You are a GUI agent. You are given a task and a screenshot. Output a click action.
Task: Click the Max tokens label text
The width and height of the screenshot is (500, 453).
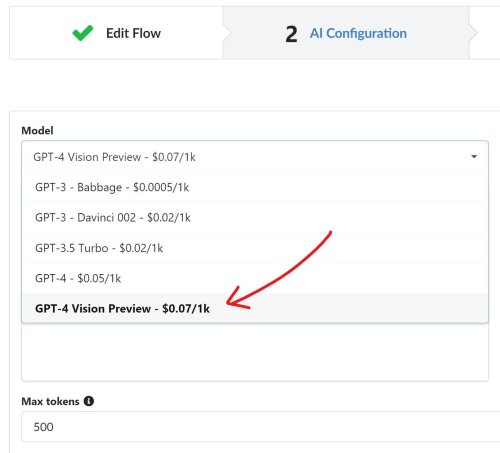(x=50, y=401)
